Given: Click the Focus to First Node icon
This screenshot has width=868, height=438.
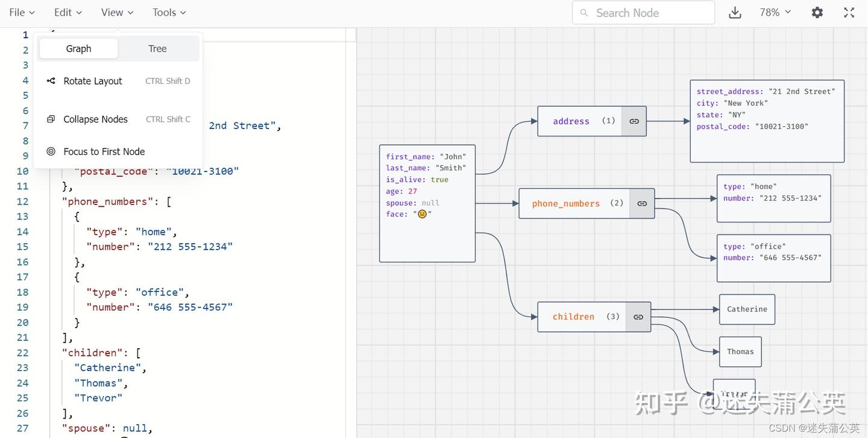Looking at the screenshot, I should (x=51, y=151).
